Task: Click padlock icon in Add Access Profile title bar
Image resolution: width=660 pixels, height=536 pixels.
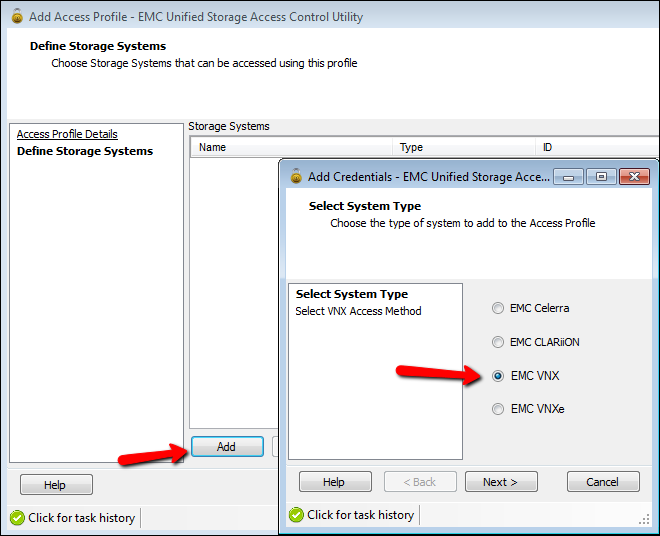Action: [x=17, y=16]
